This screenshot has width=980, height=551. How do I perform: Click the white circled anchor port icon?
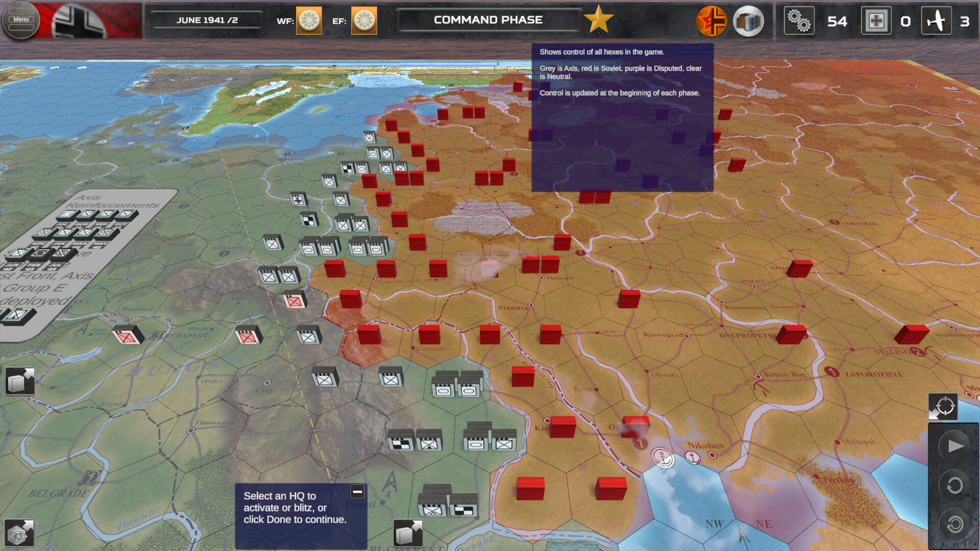tap(663, 457)
